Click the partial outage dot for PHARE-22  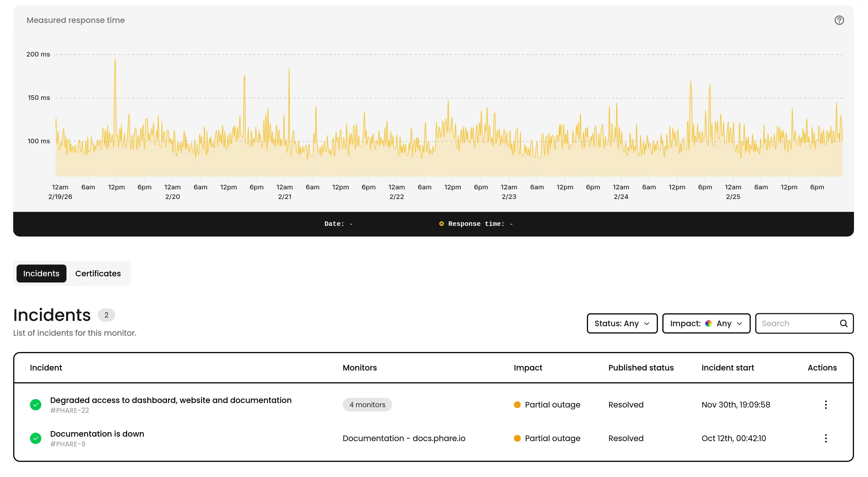[x=518, y=405]
